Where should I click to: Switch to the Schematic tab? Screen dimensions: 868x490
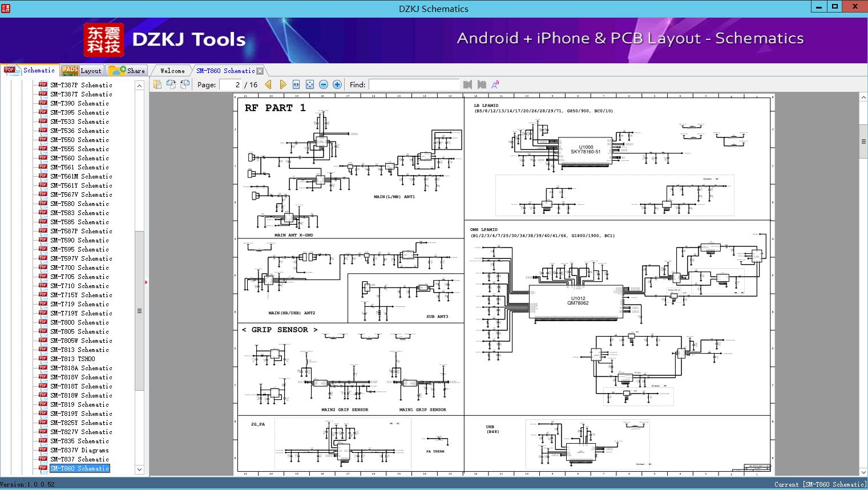(30, 70)
